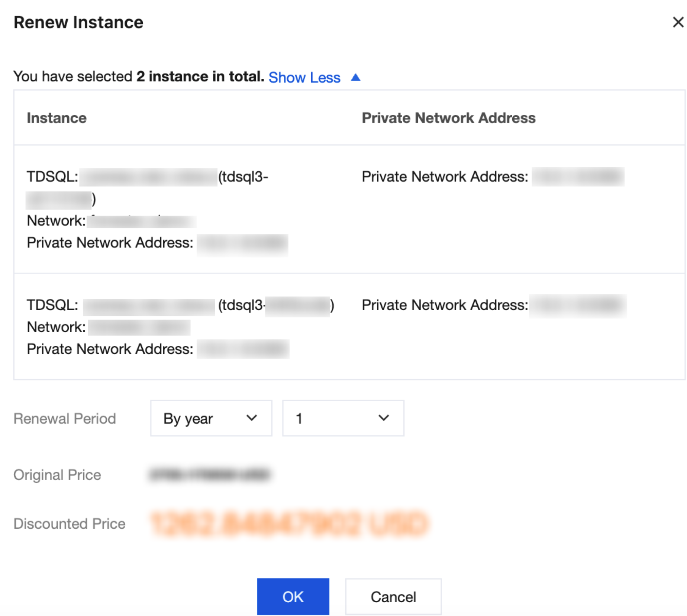Open the renewal duration dropdown showing 1
The image size is (687, 616).
click(x=343, y=418)
